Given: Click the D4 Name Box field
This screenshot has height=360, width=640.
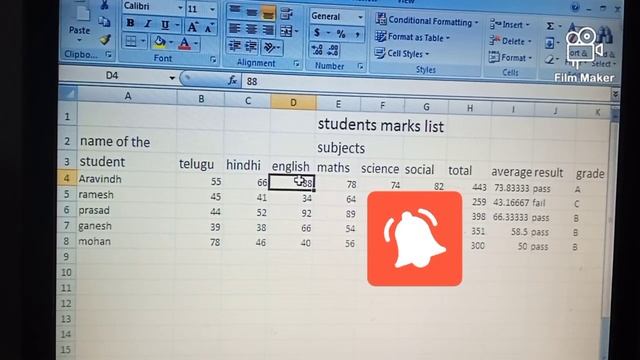Looking at the screenshot, I should (112, 76).
